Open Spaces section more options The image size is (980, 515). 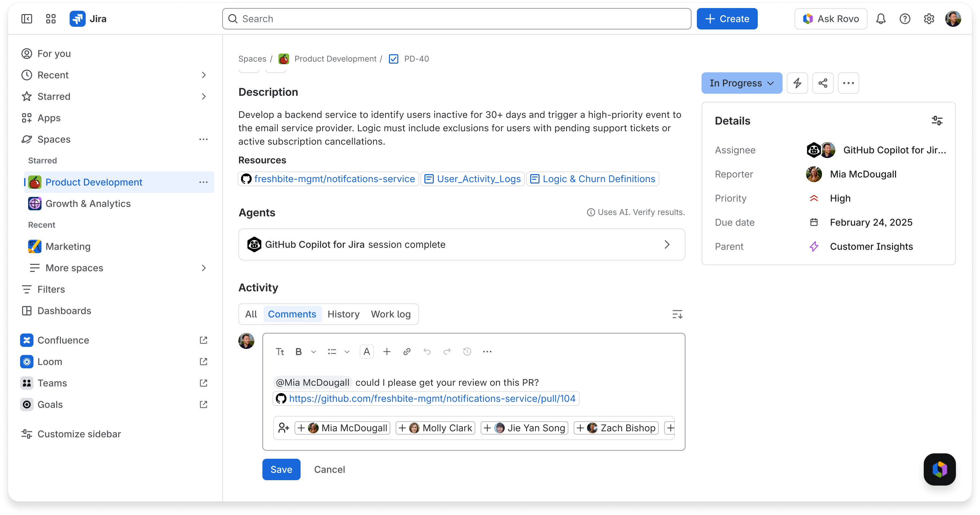click(x=203, y=139)
